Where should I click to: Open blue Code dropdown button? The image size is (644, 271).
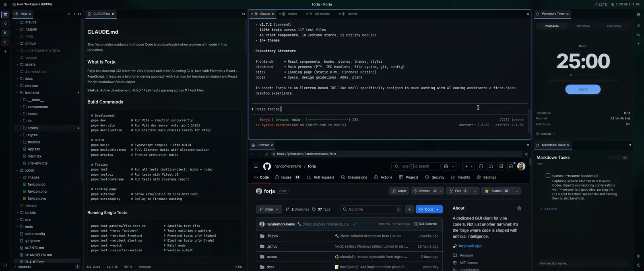(x=429, y=209)
